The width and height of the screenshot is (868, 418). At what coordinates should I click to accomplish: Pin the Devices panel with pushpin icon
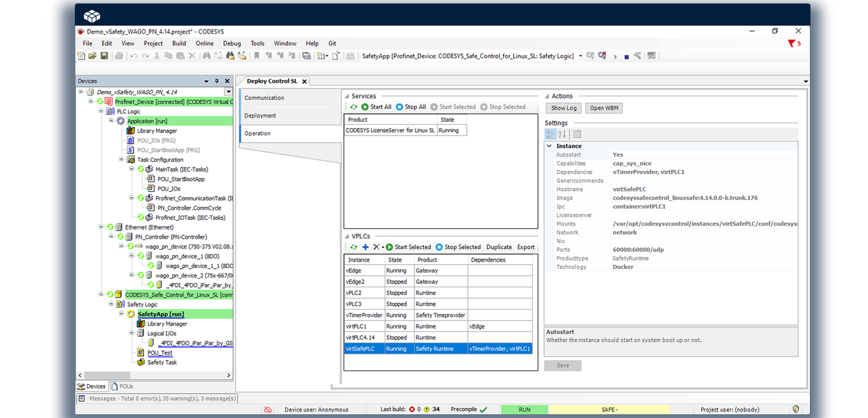[x=217, y=81]
